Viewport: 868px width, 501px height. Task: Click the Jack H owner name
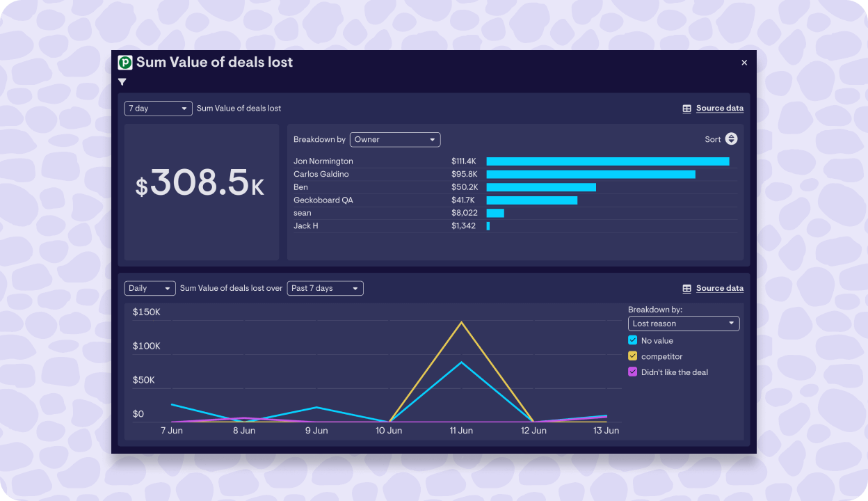306,226
